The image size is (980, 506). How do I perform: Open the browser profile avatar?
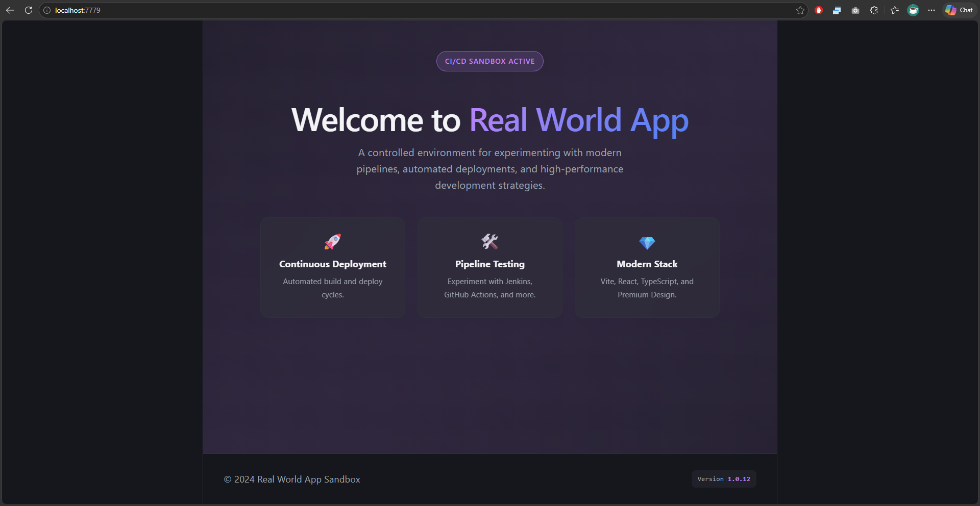tap(913, 10)
